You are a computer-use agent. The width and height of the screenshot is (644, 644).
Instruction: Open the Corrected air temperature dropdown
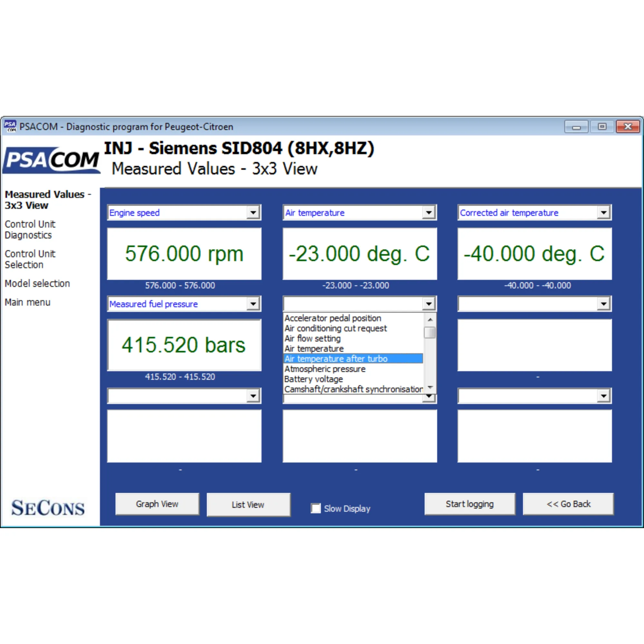603,212
